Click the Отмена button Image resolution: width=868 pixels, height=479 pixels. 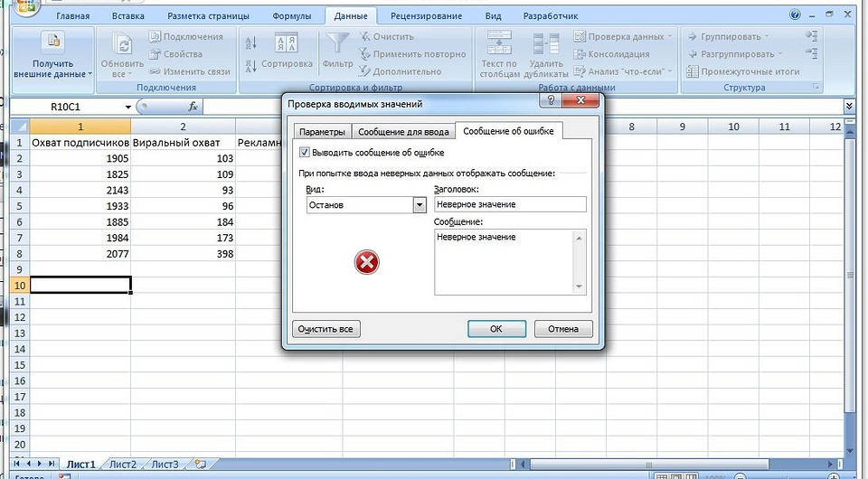pos(563,329)
